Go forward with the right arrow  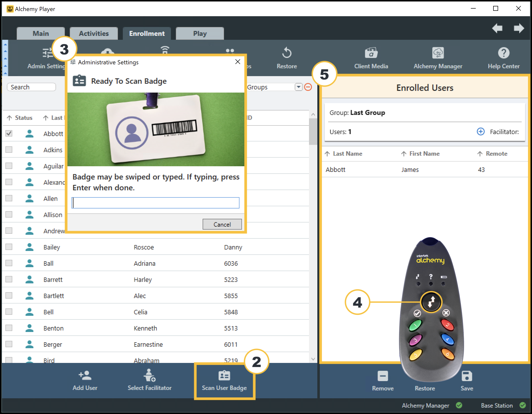(x=519, y=28)
